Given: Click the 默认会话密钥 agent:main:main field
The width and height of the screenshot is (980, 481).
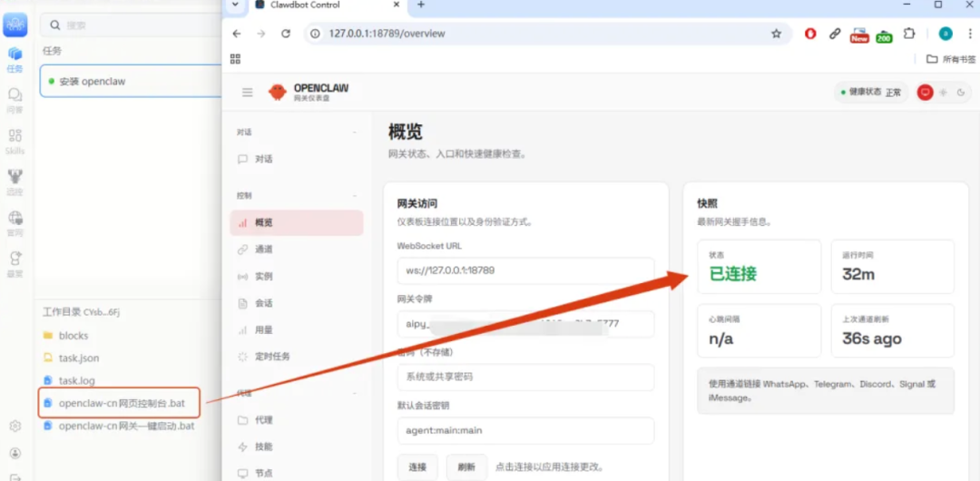Looking at the screenshot, I should click(525, 430).
